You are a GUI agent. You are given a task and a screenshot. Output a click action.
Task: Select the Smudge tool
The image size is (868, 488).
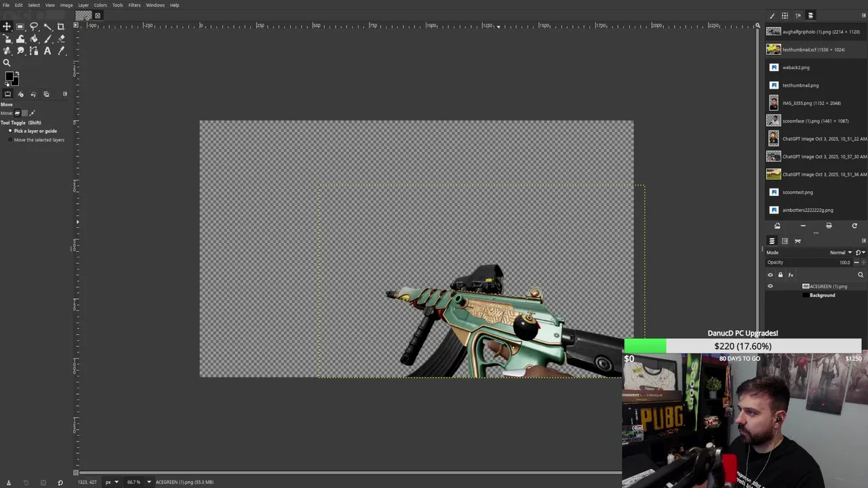20,51
